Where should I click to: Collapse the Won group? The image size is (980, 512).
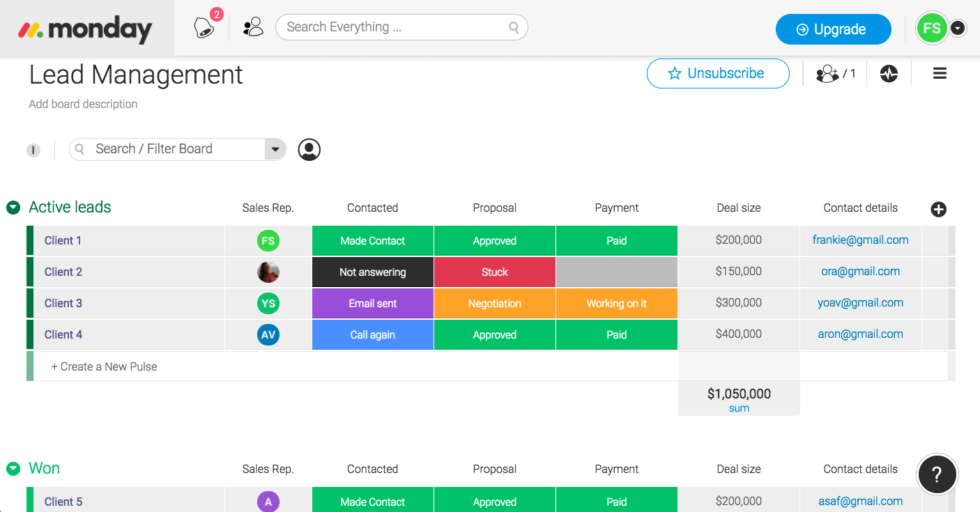click(13, 469)
